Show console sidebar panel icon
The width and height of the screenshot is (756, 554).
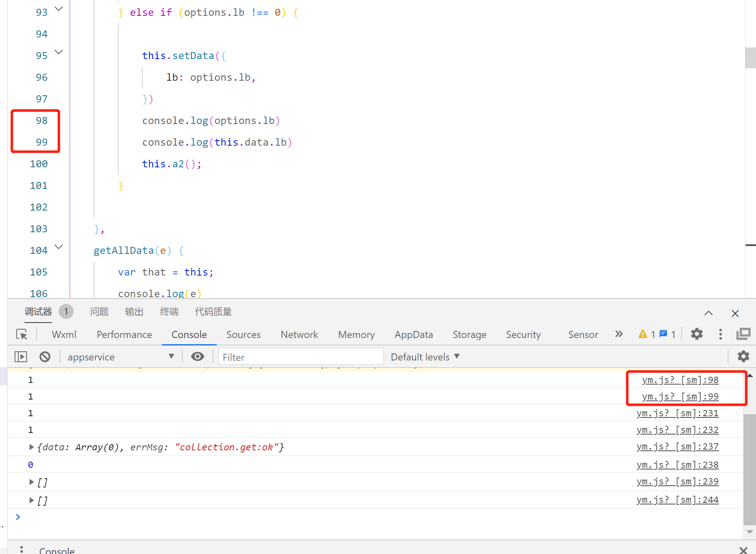pos(21,357)
